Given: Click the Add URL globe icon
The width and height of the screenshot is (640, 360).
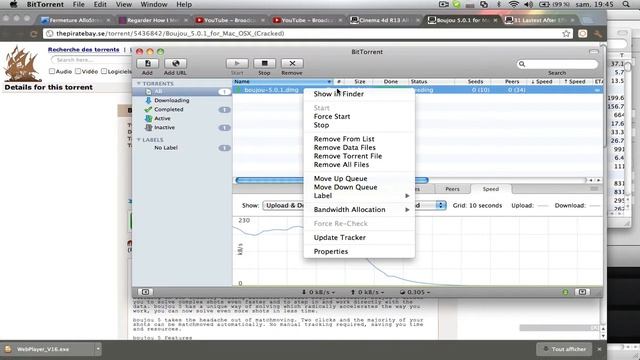Looking at the screenshot, I should click(176, 63).
